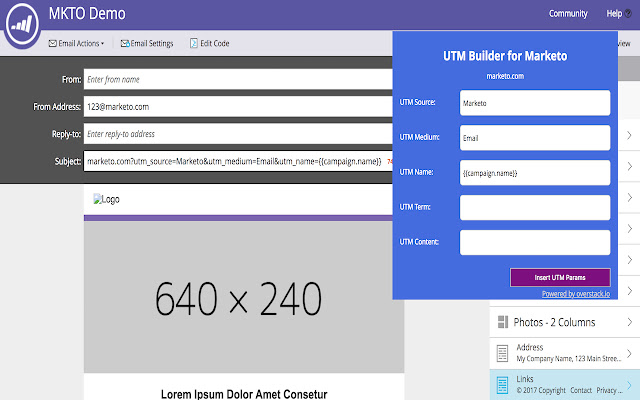Screen dimensions: 640x400
Task: Select the 640 x 240 image placeholder
Action: tap(244, 297)
